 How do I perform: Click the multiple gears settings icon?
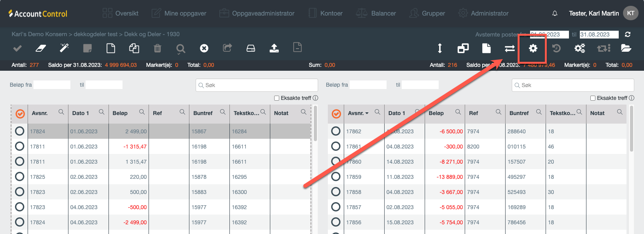[579, 48]
